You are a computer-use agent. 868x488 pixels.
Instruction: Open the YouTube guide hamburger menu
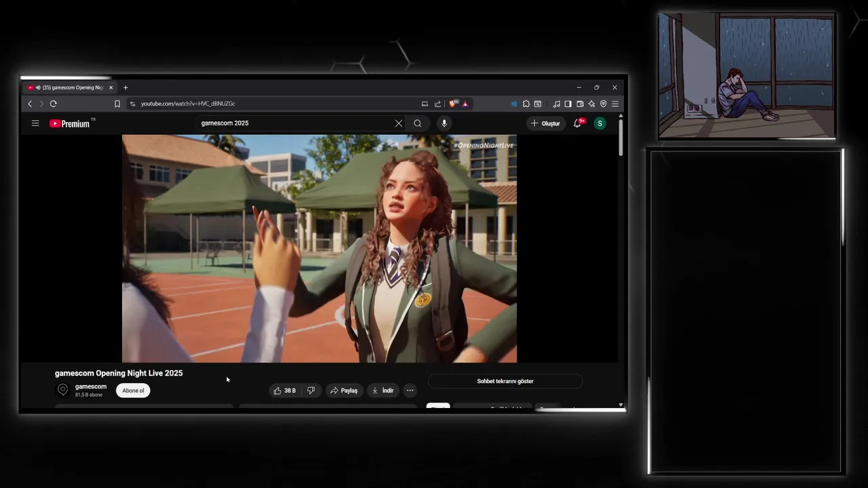35,123
